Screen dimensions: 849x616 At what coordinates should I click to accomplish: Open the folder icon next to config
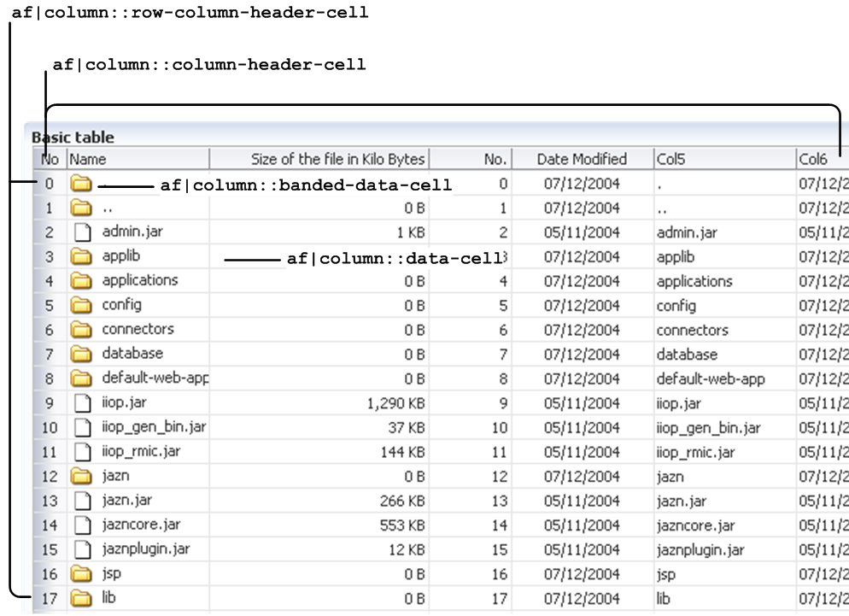coord(81,304)
